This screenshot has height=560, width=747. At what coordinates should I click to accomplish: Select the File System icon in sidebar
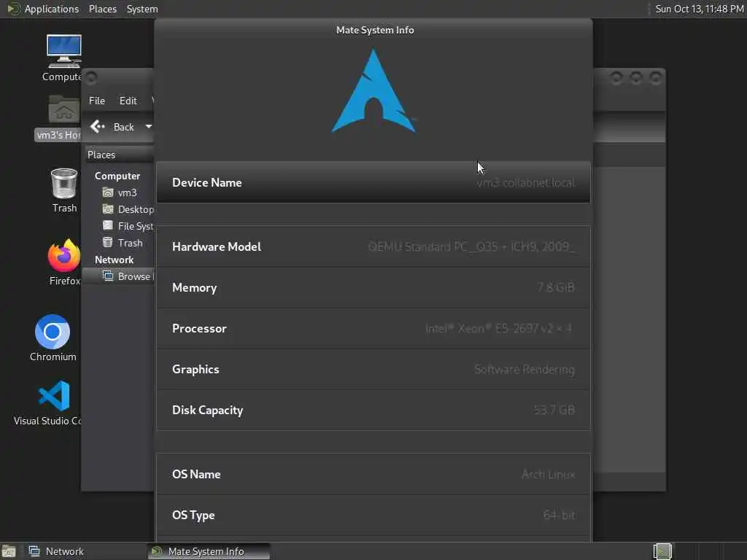tap(108, 226)
